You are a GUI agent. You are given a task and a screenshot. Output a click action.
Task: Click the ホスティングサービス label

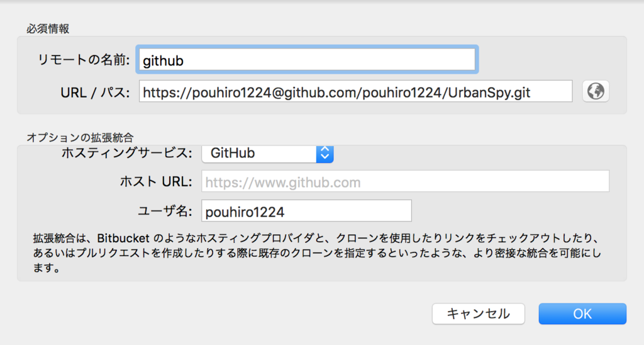(x=127, y=153)
